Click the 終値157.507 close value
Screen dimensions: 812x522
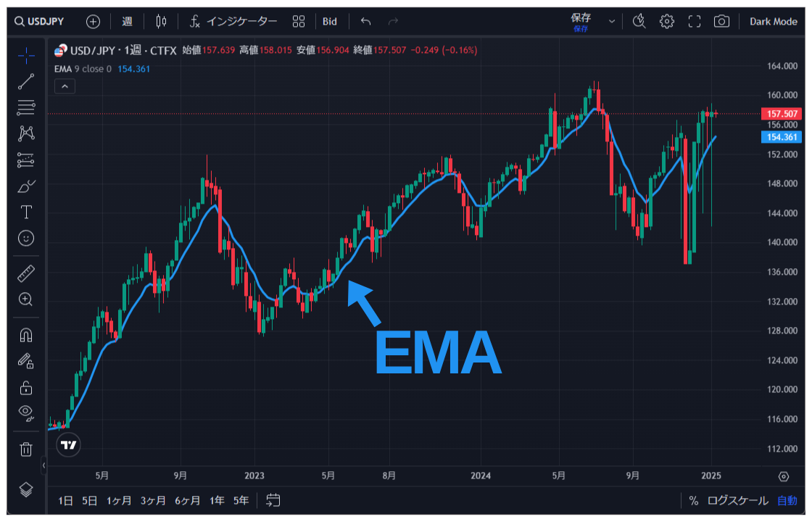coord(380,50)
